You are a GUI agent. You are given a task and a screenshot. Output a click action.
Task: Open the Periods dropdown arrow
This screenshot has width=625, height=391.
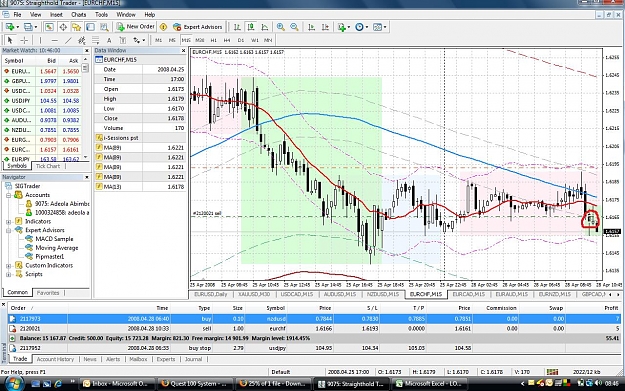367,27
